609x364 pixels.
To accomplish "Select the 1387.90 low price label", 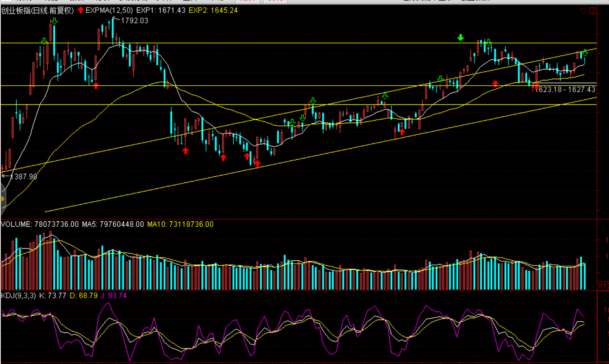I will pos(24,176).
